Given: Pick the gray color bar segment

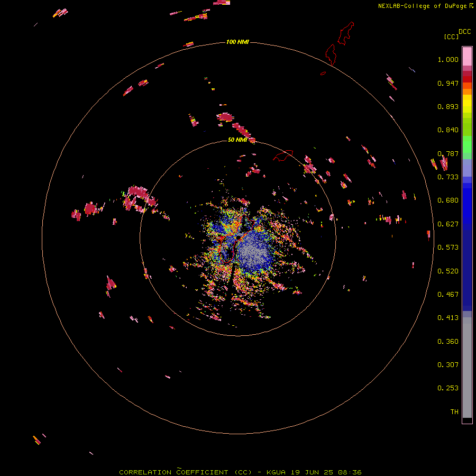Looking at the screenshot, I should tap(467, 368).
